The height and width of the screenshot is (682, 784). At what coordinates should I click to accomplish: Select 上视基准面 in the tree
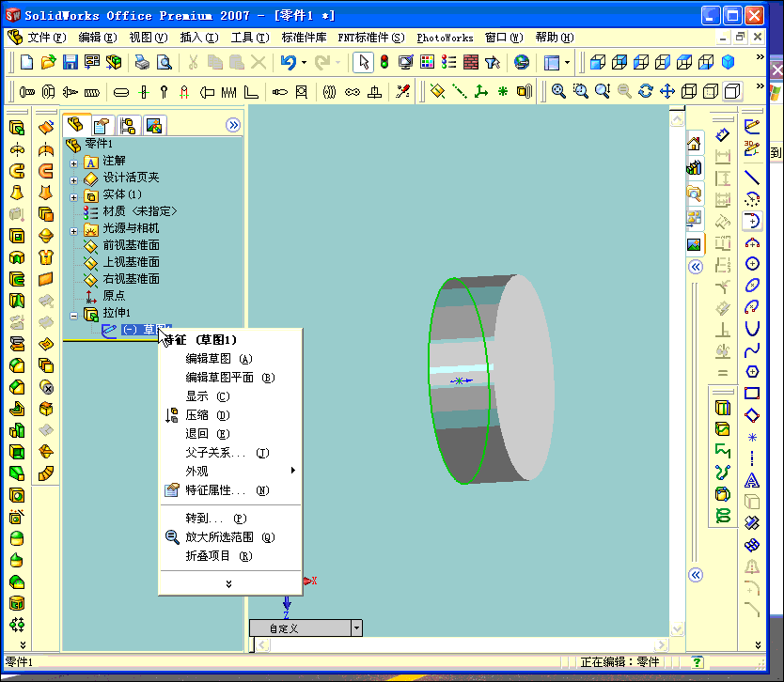click(131, 262)
